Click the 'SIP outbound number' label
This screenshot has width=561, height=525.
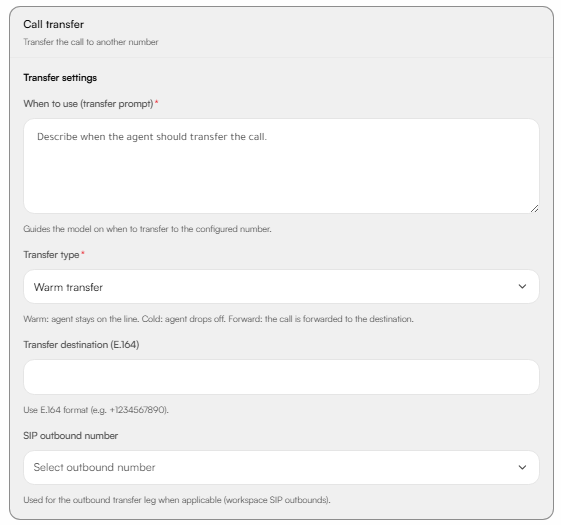70,436
